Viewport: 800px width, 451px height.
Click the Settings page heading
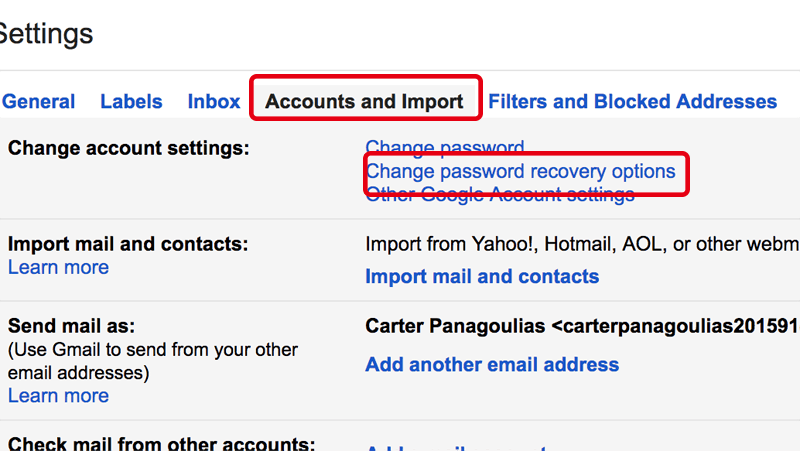click(x=46, y=34)
